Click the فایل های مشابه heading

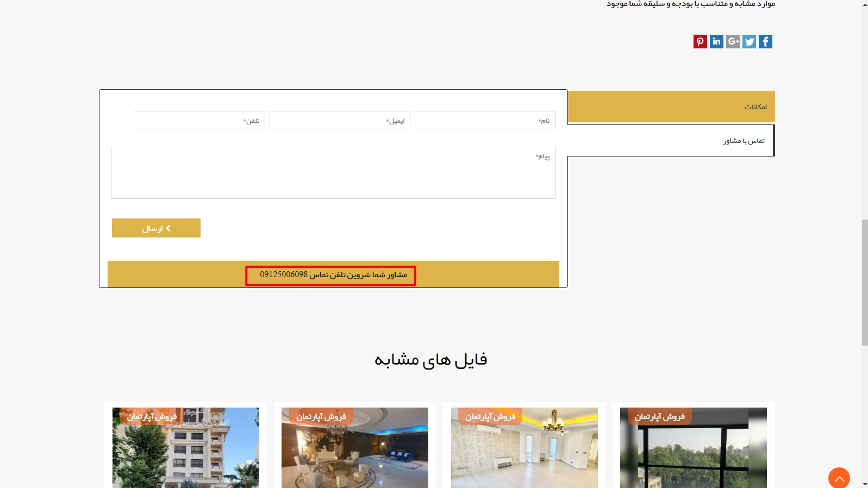click(x=431, y=360)
